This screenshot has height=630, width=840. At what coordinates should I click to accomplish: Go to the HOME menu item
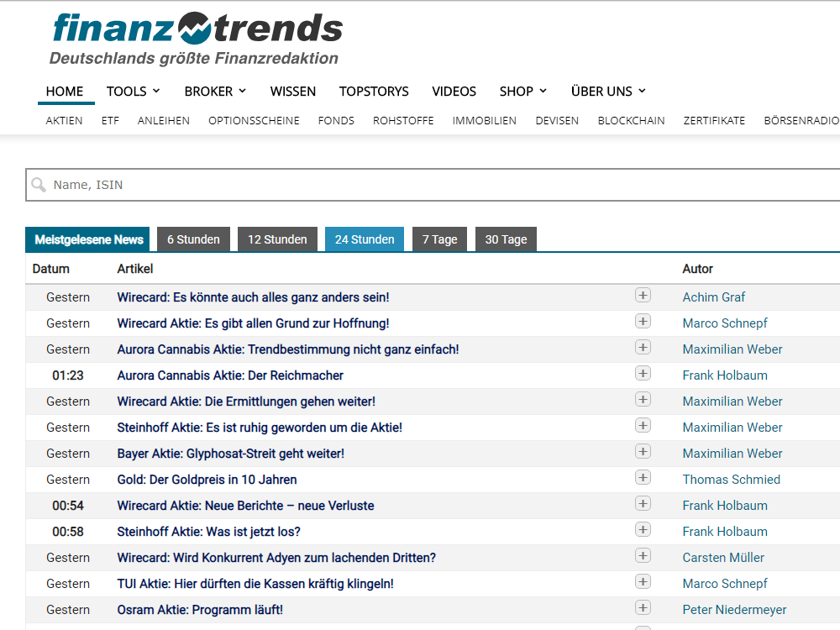pos(65,91)
